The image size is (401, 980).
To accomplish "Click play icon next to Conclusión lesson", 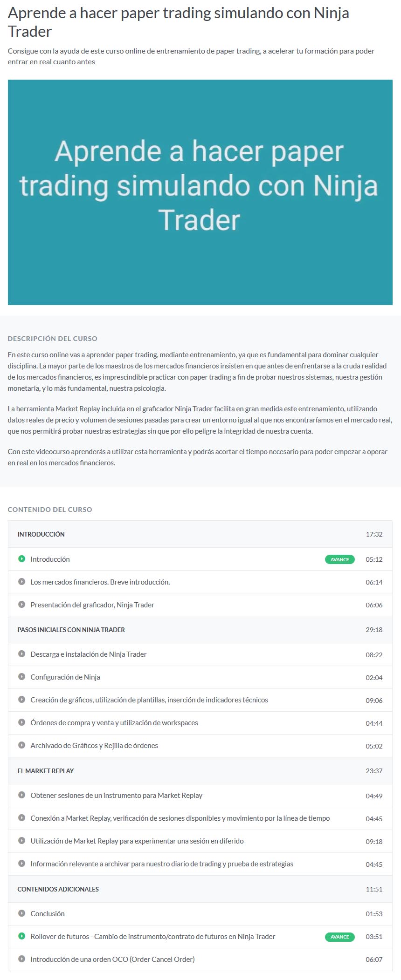I will pos(21,913).
